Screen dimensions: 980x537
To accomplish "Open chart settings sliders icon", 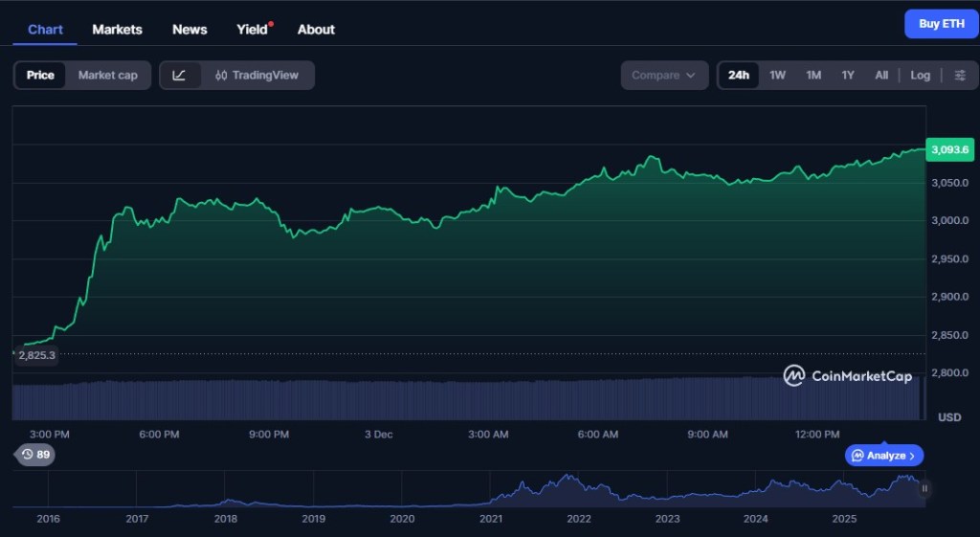I will [960, 75].
